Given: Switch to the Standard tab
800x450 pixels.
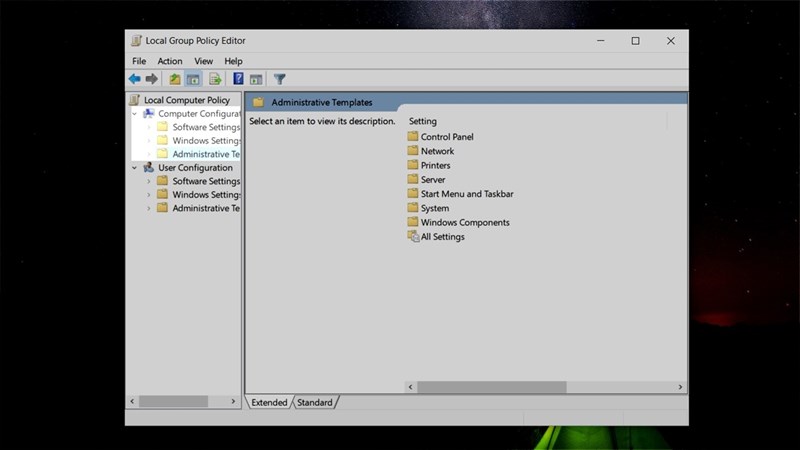Looking at the screenshot, I should [x=314, y=403].
